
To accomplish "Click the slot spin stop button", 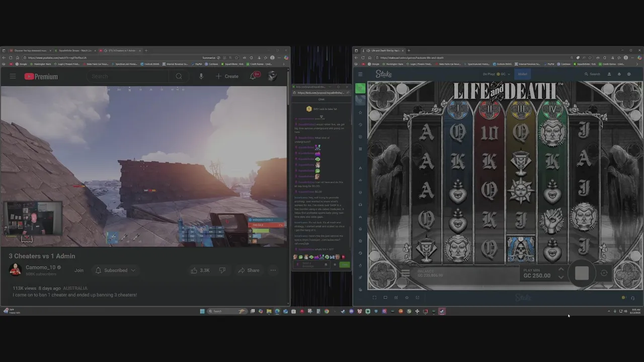I will pos(582,273).
